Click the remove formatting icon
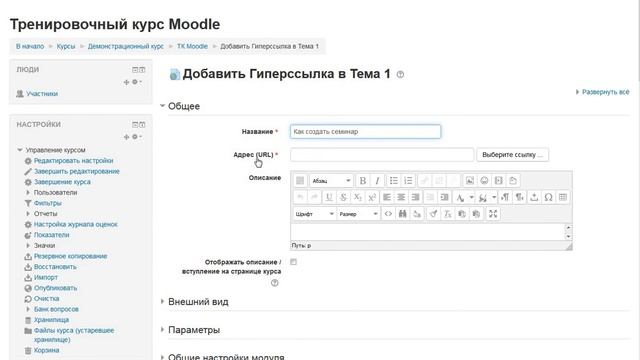640x360 pixels. tap(447, 213)
